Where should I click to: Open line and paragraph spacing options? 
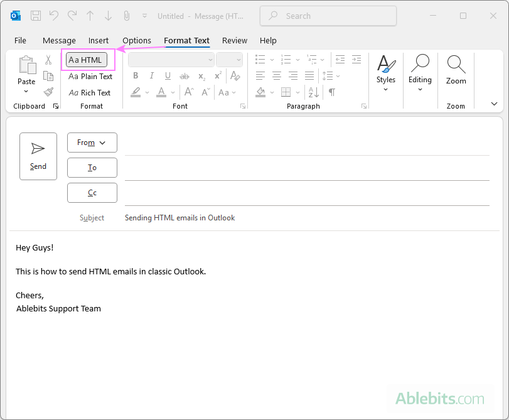(331, 76)
